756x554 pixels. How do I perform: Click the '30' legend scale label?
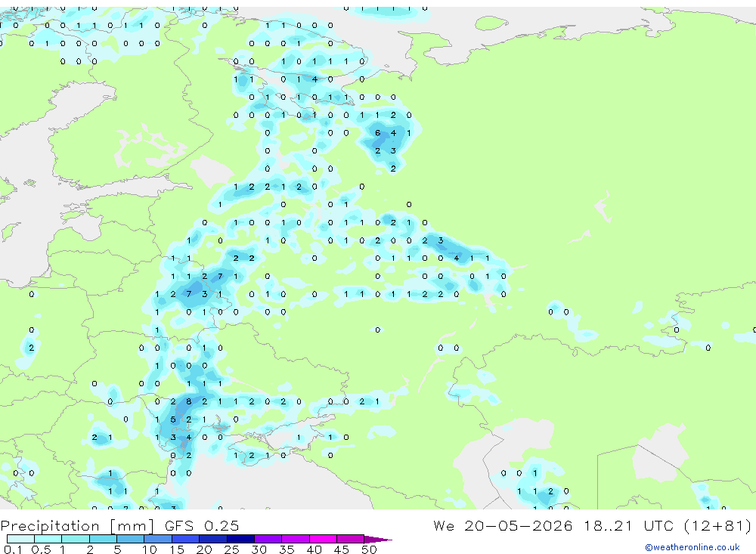259,549
